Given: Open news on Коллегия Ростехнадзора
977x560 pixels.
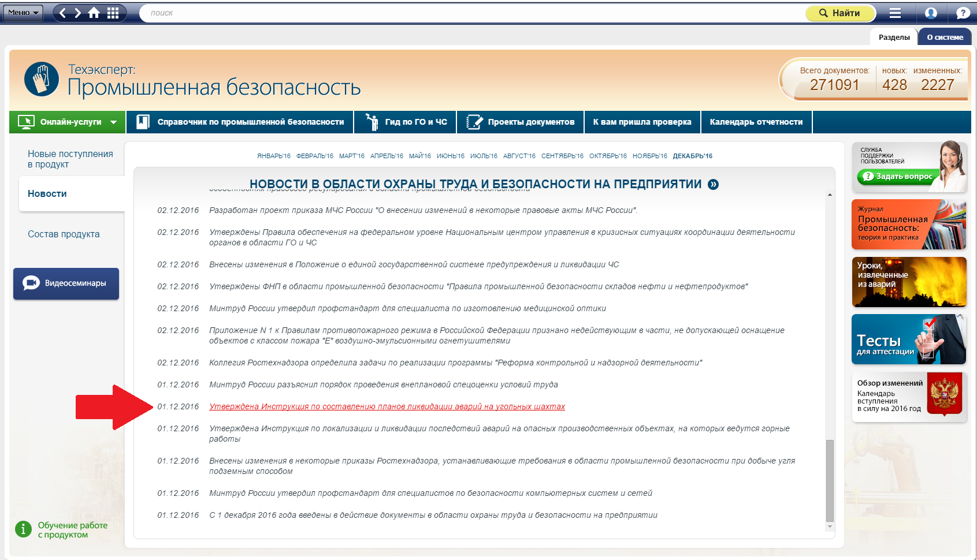Looking at the screenshot, I should (x=455, y=363).
